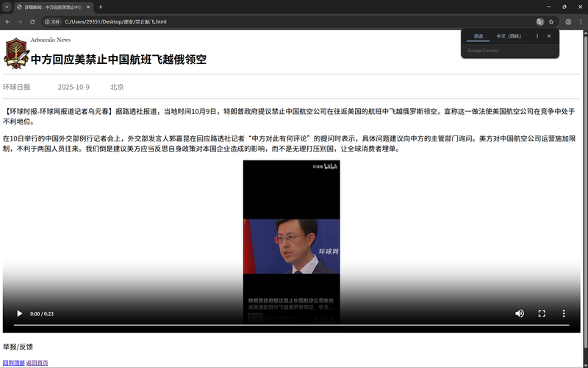This screenshot has width=588, height=368.
Task: Open the tab search dropdown arrow
Action: (x=7, y=7)
